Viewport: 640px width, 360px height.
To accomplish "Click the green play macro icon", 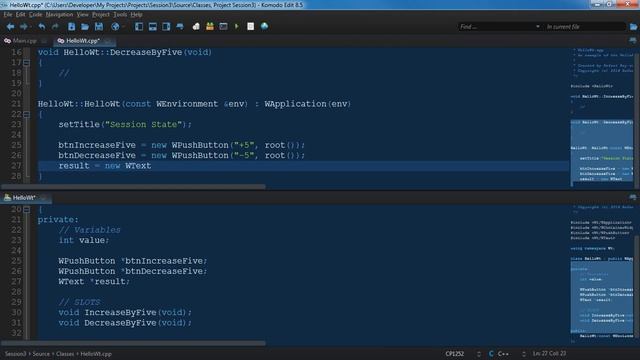I will point(237,27).
